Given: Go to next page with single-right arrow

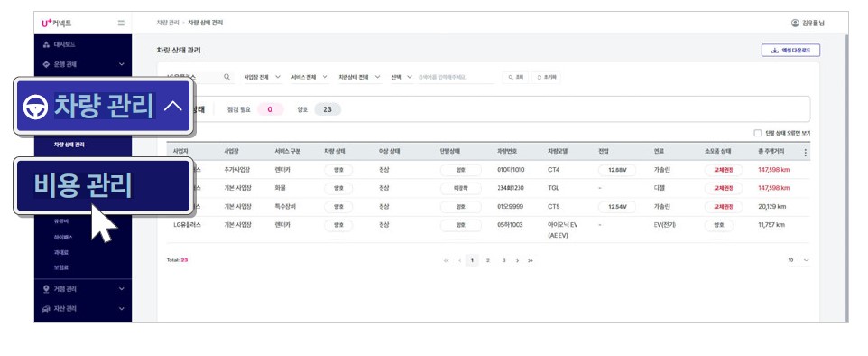Looking at the screenshot, I should pos(517,260).
